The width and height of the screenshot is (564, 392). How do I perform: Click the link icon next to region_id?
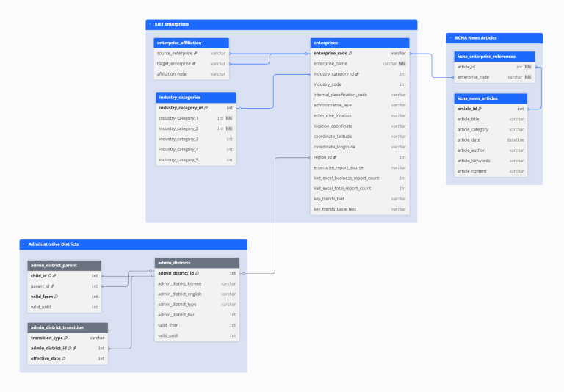(334, 157)
